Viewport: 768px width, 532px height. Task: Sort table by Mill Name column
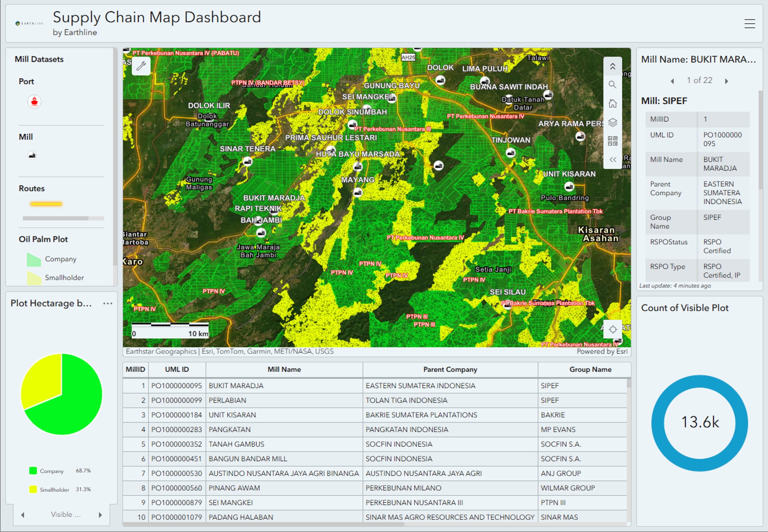click(x=284, y=369)
